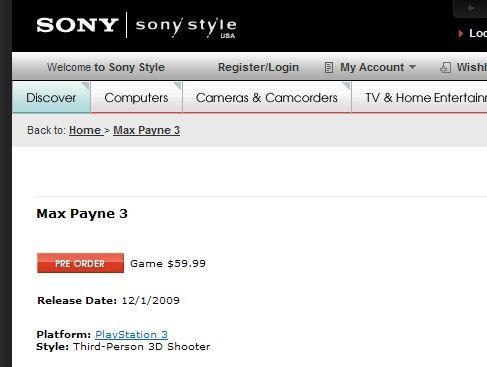Image resolution: width=487 pixels, height=367 pixels.
Task: Click the Wishlist icon
Action: click(446, 67)
